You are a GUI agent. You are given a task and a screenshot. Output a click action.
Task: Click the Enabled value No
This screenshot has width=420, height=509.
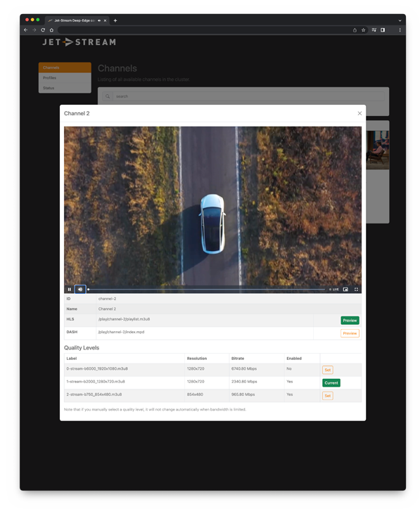289,368
